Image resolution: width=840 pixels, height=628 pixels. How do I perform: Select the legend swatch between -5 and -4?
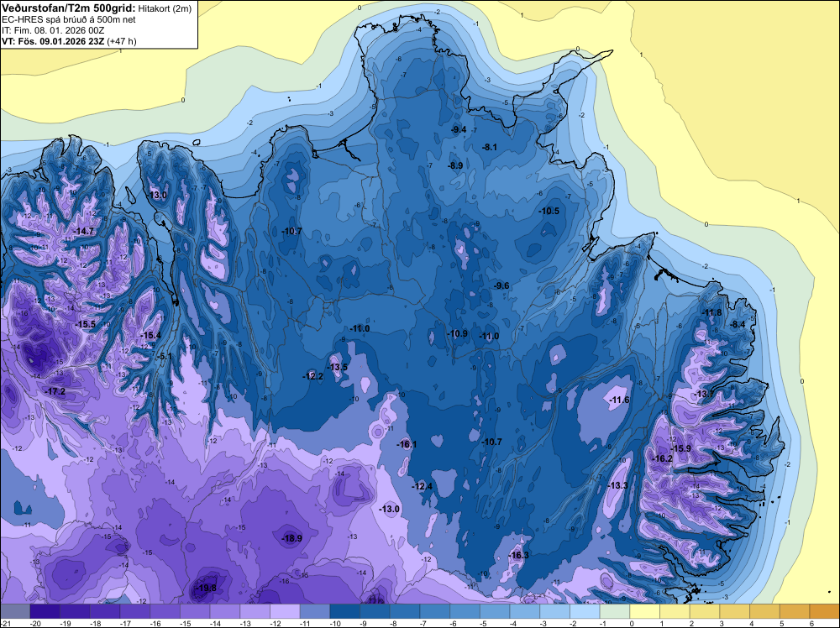coord(495,611)
